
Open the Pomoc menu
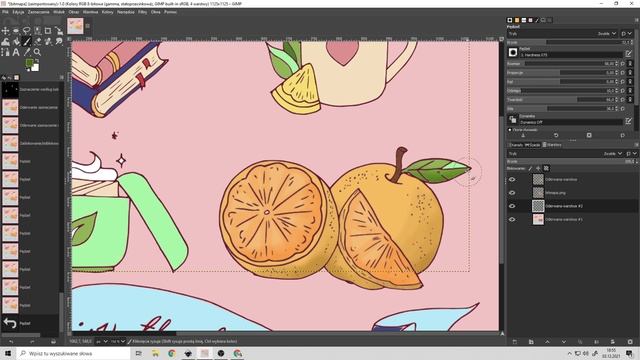pos(170,12)
